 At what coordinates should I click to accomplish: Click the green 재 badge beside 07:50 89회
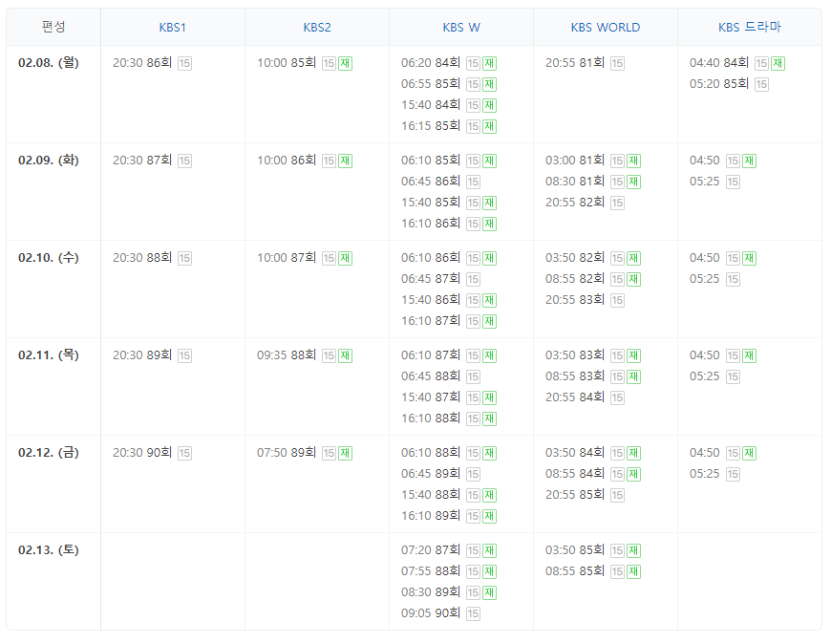[345, 454]
